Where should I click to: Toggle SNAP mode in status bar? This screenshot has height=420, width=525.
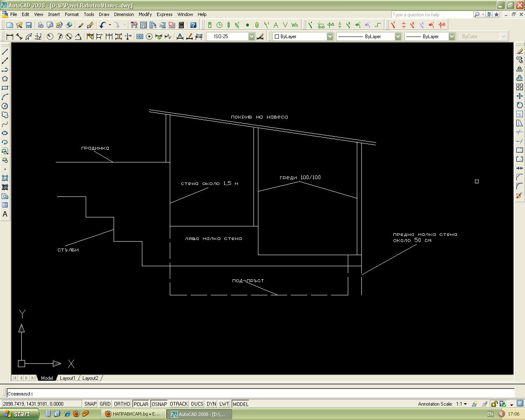[x=90, y=404]
